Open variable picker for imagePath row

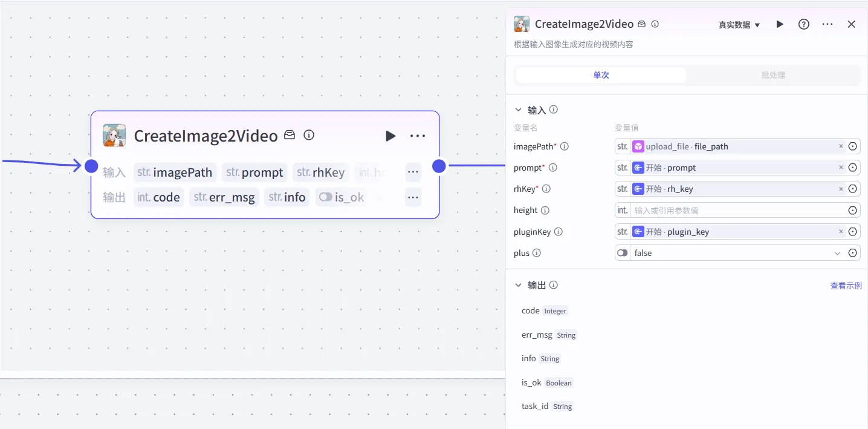pyautogui.click(x=853, y=146)
